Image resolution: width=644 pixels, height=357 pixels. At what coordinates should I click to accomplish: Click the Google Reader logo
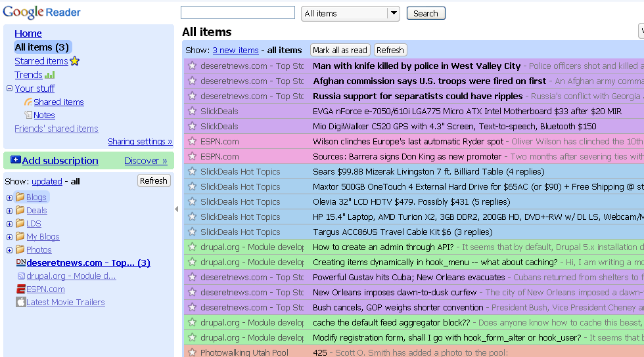(41, 12)
